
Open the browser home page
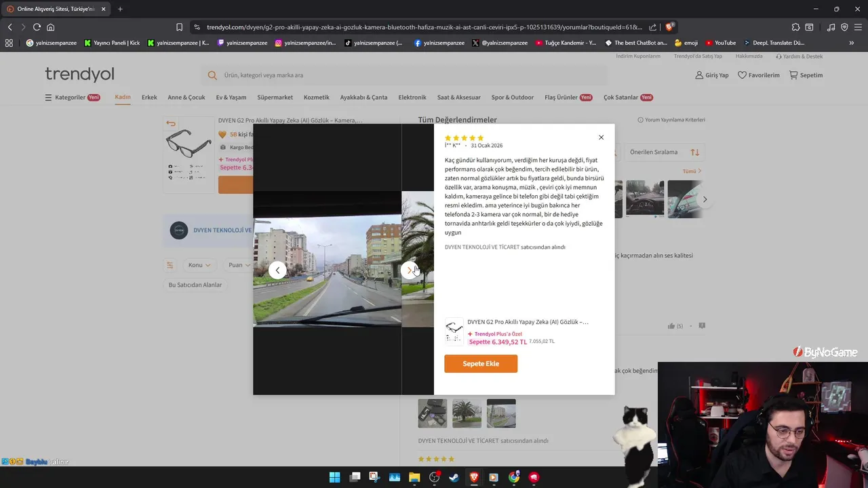50,27
